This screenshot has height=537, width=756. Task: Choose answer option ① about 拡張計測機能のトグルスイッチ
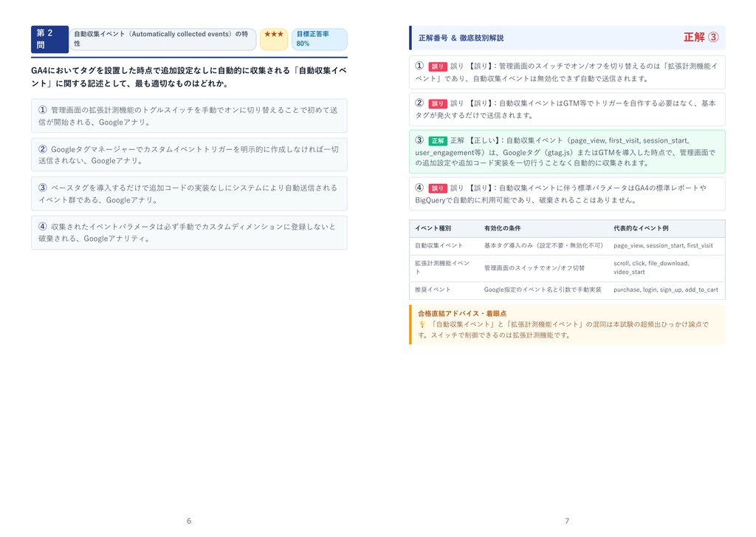pos(189,116)
